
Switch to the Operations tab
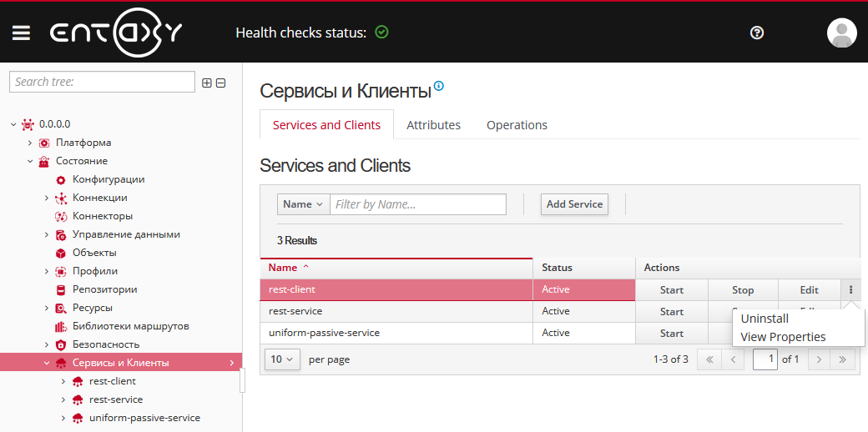tap(517, 125)
